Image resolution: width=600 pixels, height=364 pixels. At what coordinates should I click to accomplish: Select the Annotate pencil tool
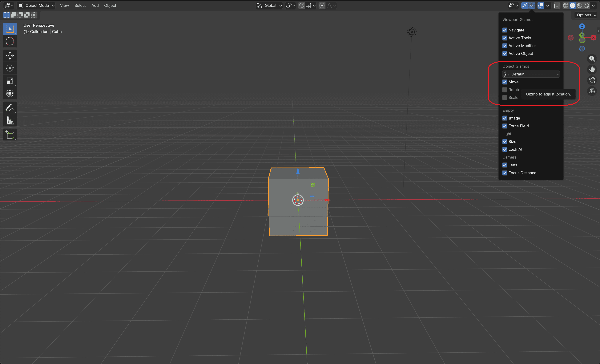click(10, 108)
